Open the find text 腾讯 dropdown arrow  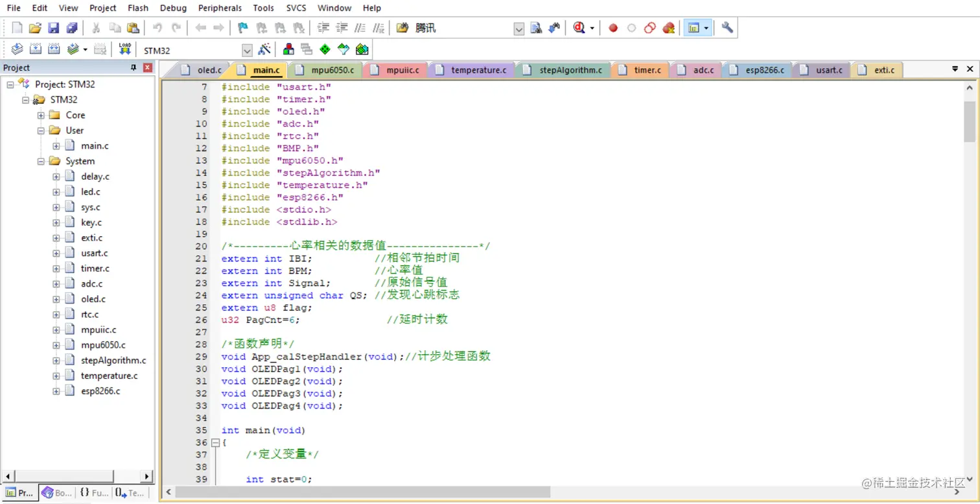pos(519,29)
